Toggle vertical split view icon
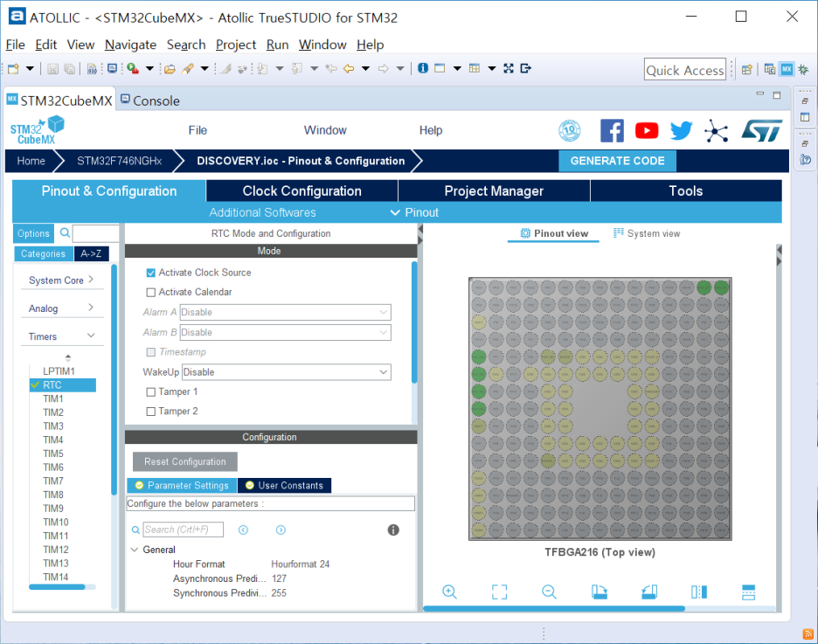The image size is (818, 644). pyautogui.click(x=698, y=592)
